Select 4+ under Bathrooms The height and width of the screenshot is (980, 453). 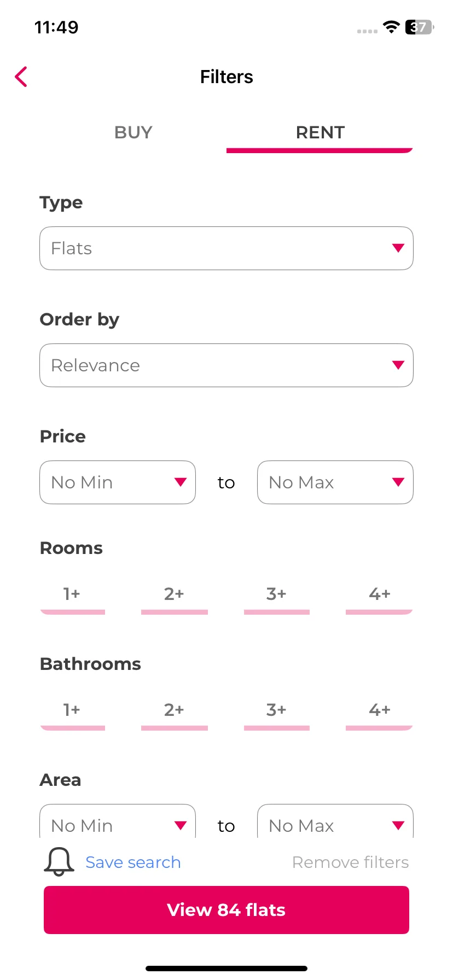point(379,714)
